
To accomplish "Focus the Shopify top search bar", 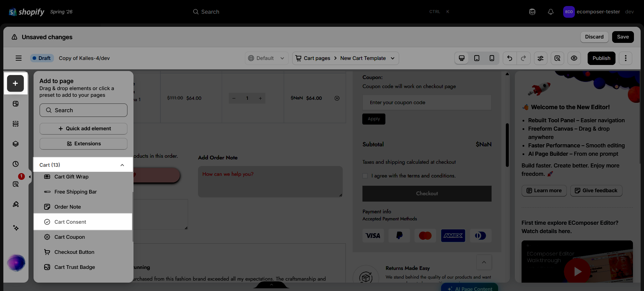I will [x=322, y=12].
